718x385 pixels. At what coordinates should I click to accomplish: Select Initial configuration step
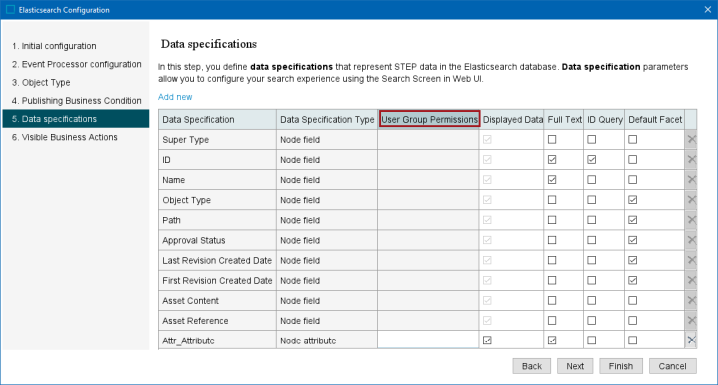pos(54,46)
